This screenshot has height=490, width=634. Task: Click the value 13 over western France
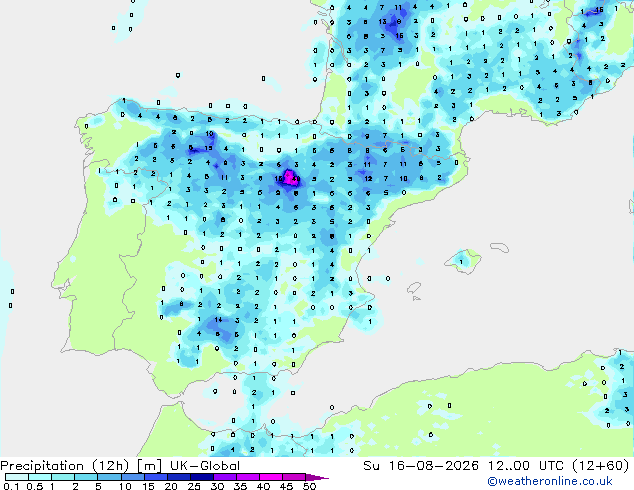coord(383,21)
